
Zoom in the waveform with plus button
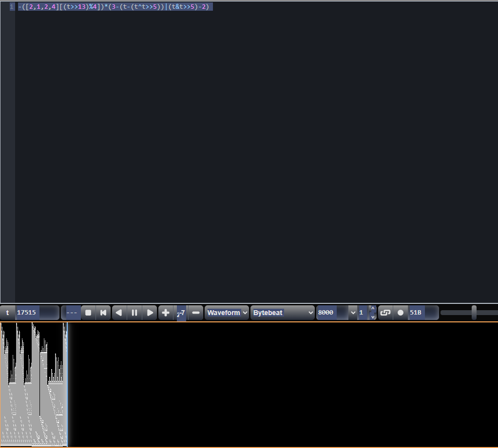(x=166, y=313)
